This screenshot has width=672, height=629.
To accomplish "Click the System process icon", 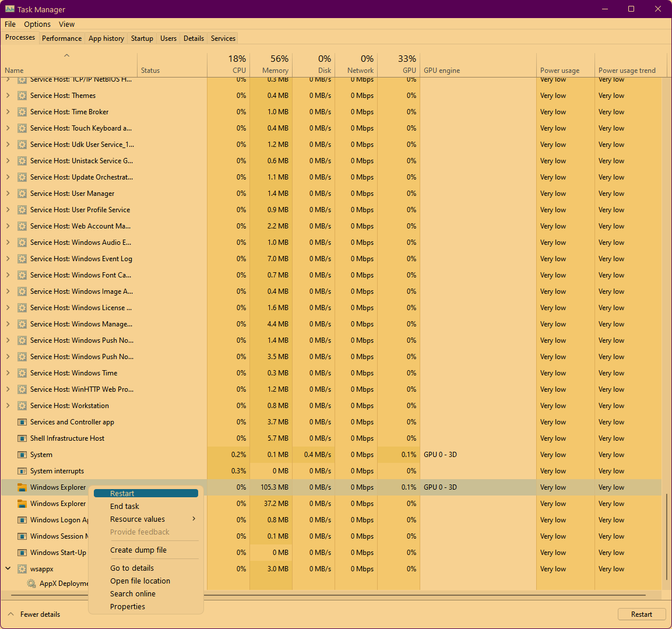I will pyautogui.click(x=22, y=455).
